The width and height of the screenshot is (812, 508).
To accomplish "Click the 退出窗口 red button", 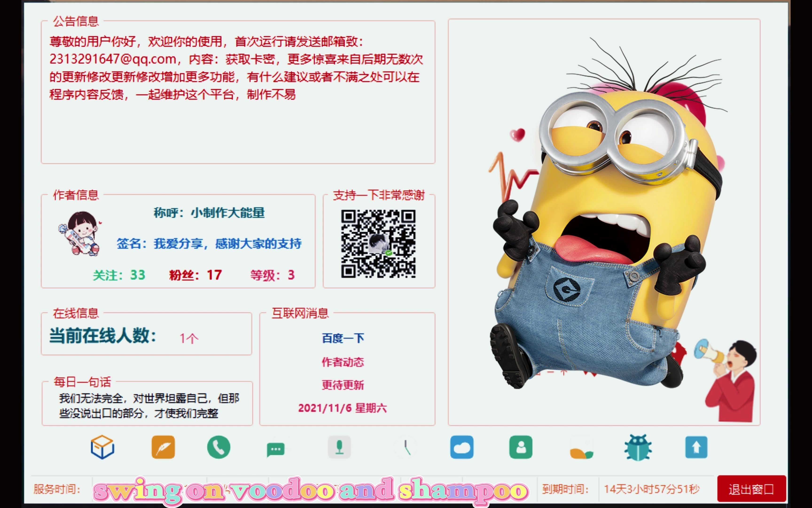I will click(x=751, y=488).
